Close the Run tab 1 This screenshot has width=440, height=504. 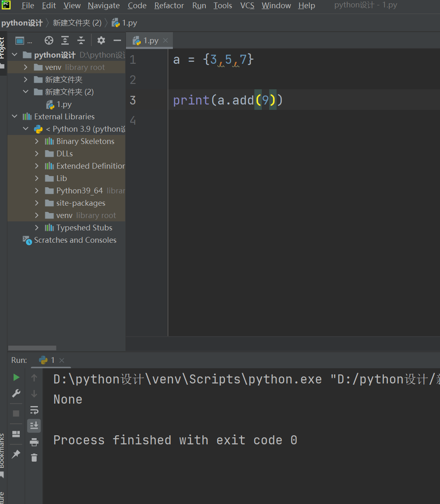pyautogui.click(x=62, y=360)
